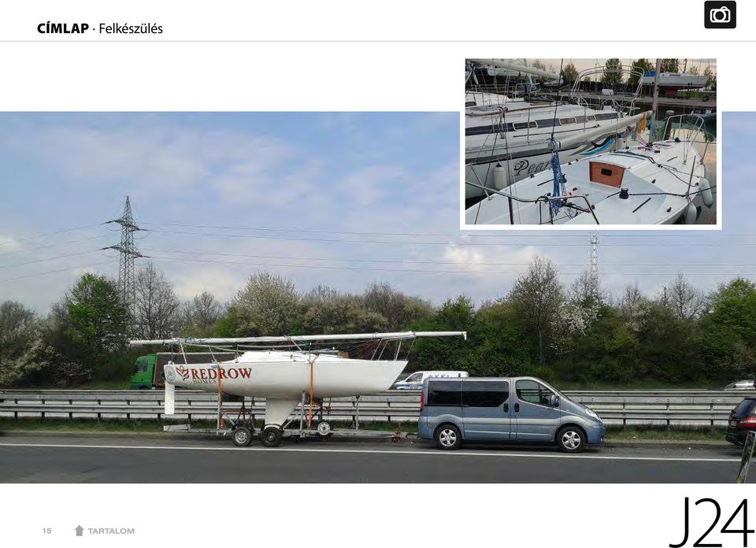Select the blue-gray towing van
The height and width of the screenshot is (548, 756).
pyautogui.click(x=510, y=413)
